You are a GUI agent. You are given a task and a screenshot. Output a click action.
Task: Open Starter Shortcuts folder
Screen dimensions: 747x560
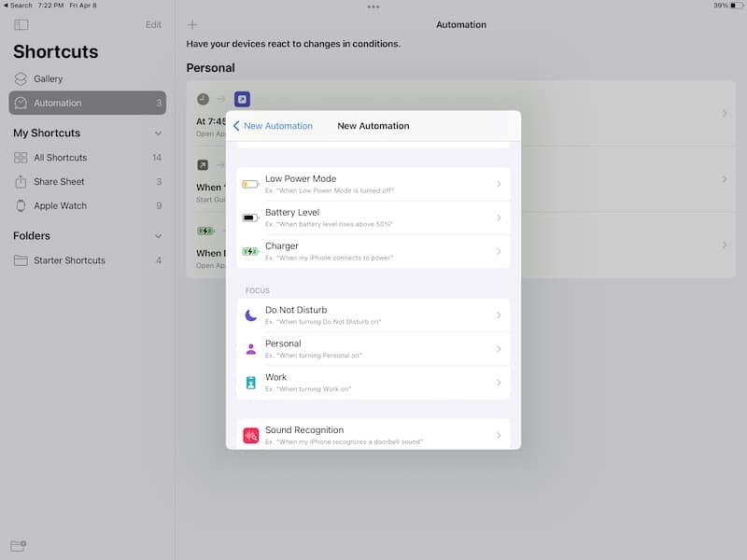pyautogui.click(x=87, y=260)
